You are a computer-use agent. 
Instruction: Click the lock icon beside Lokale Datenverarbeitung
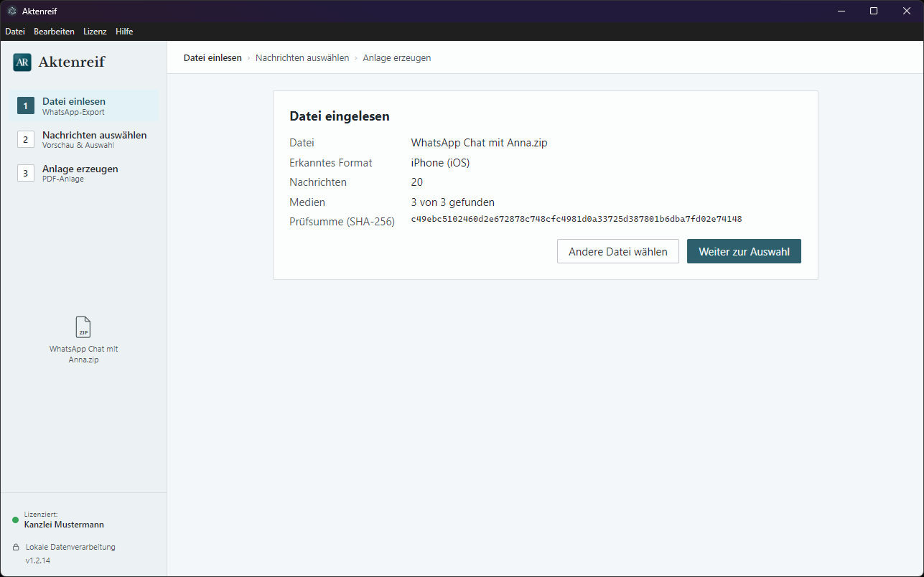coord(15,547)
